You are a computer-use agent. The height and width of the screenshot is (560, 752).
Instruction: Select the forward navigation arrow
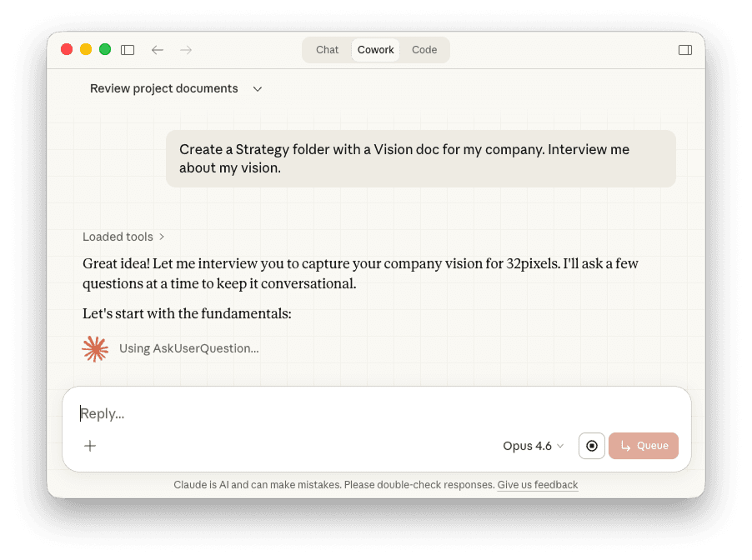185,50
